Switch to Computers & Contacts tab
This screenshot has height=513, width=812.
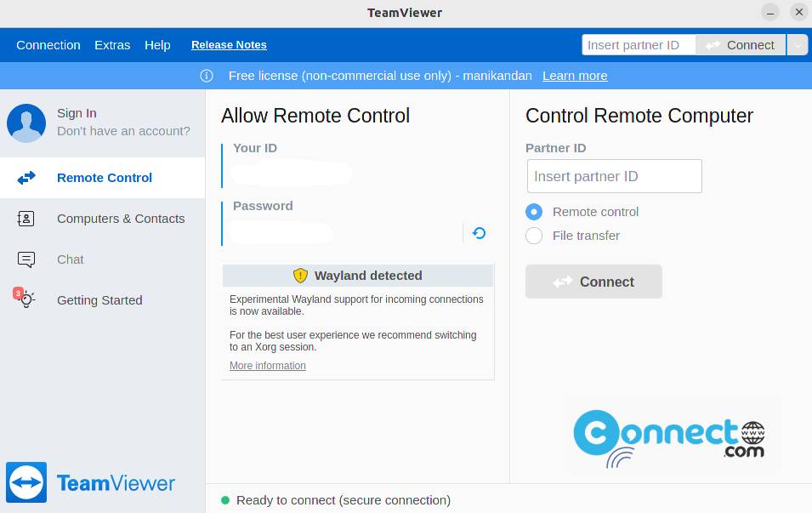[103, 219]
